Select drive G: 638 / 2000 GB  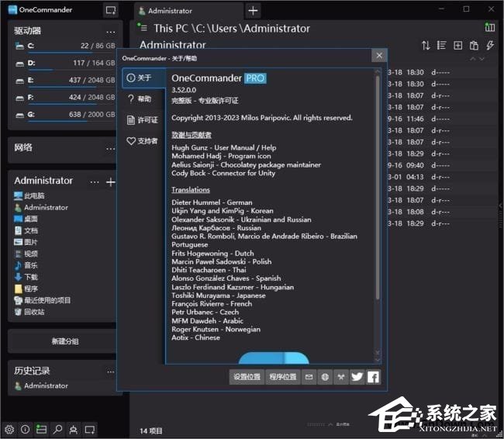tap(64, 115)
